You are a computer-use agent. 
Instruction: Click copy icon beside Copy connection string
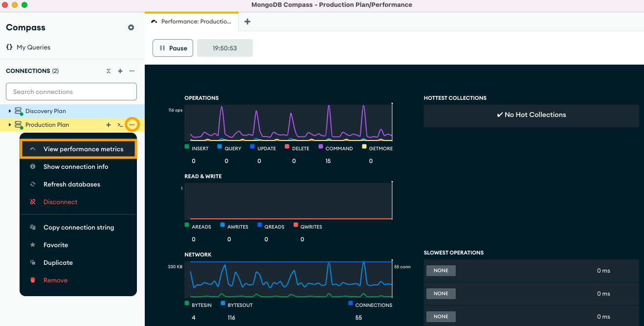click(33, 228)
